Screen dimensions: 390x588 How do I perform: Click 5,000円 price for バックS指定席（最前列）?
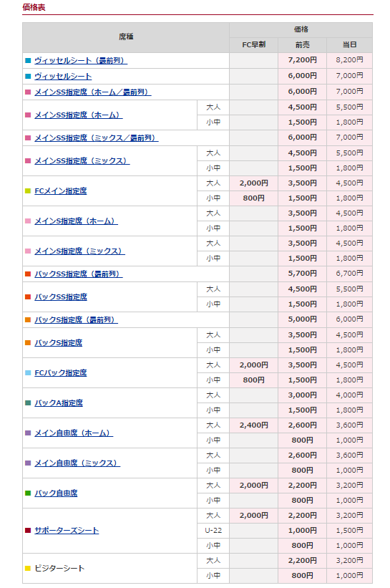(x=302, y=319)
